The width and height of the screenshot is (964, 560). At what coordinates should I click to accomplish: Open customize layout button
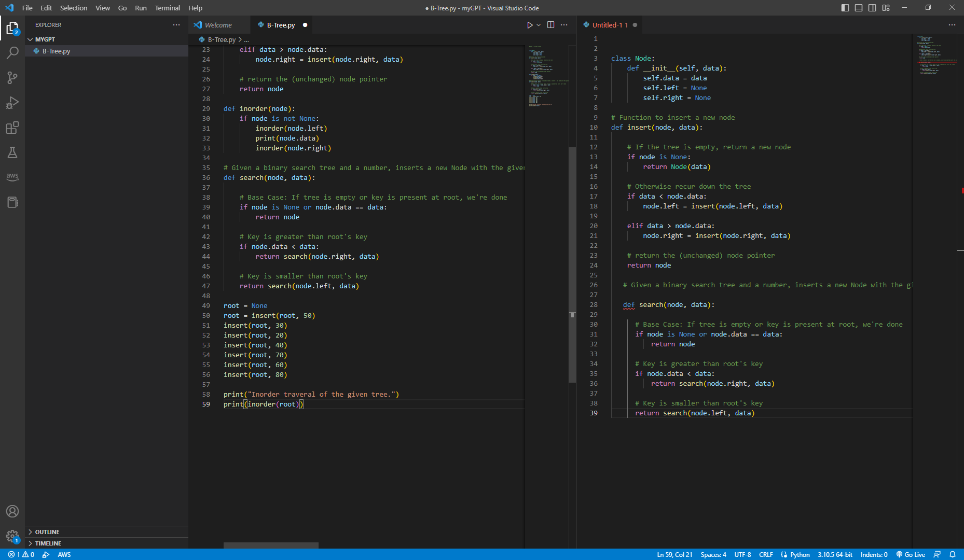(886, 8)
